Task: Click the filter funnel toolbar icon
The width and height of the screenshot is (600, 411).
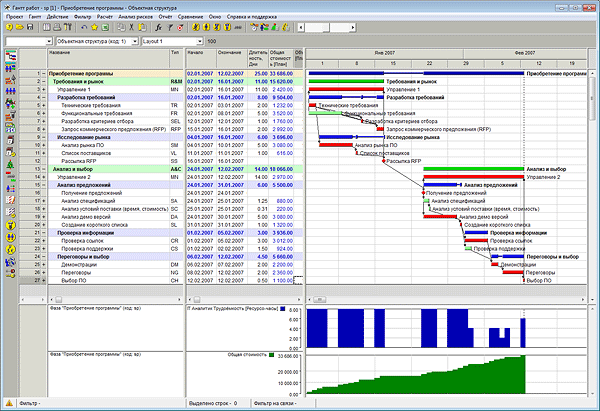Action: 170,27
